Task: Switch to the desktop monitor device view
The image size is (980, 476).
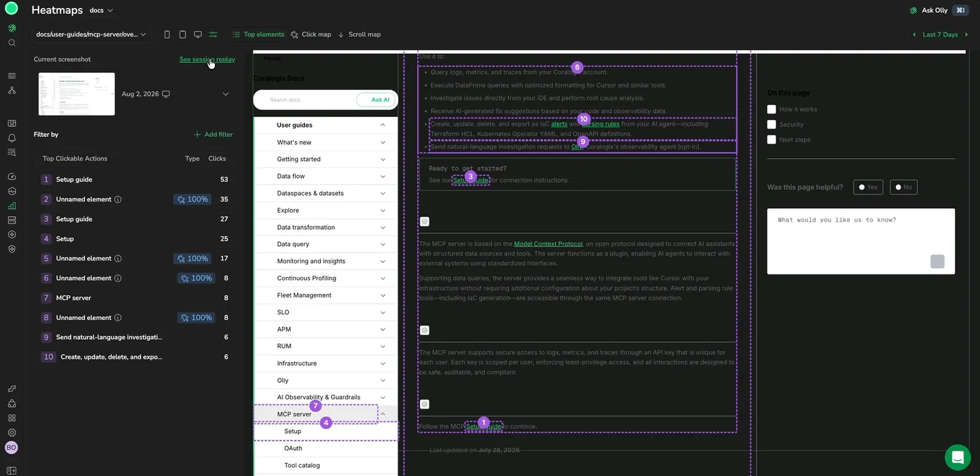Action: 198,34
